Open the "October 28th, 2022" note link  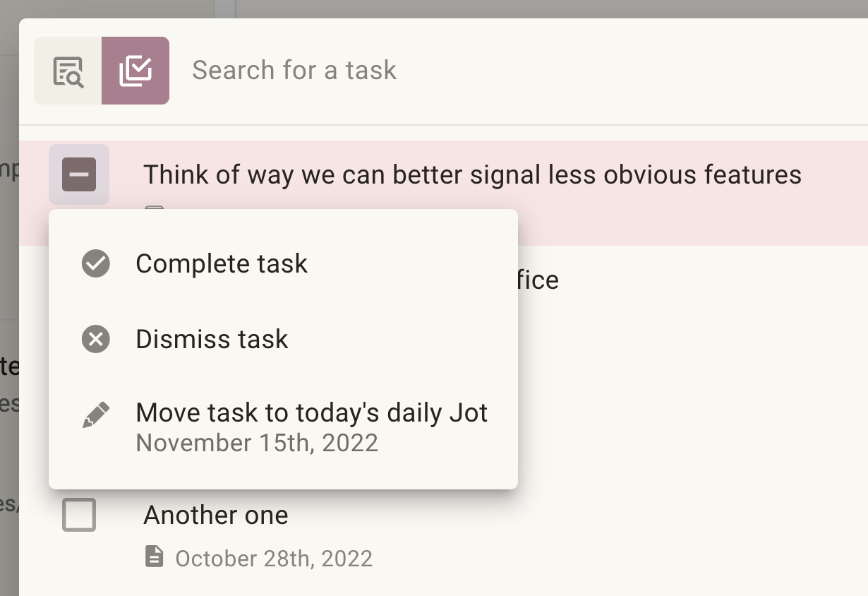tap(274, 559)
